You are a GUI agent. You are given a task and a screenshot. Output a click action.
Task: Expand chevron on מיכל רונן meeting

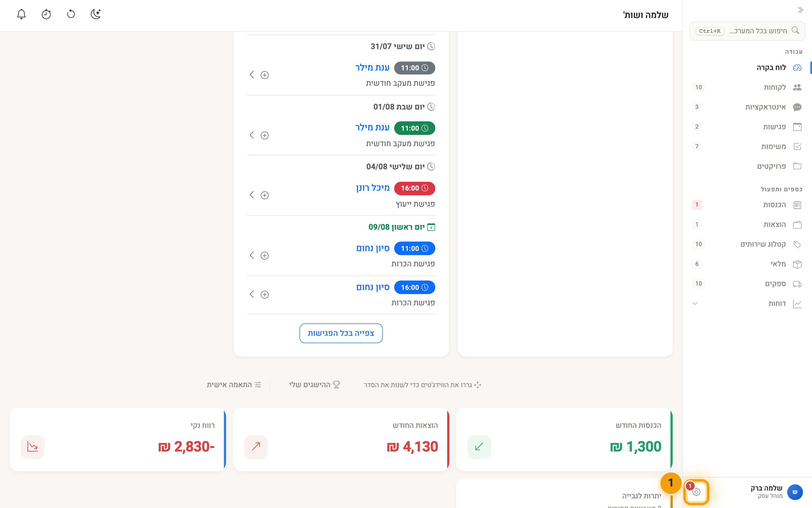(x=252, y=195)
